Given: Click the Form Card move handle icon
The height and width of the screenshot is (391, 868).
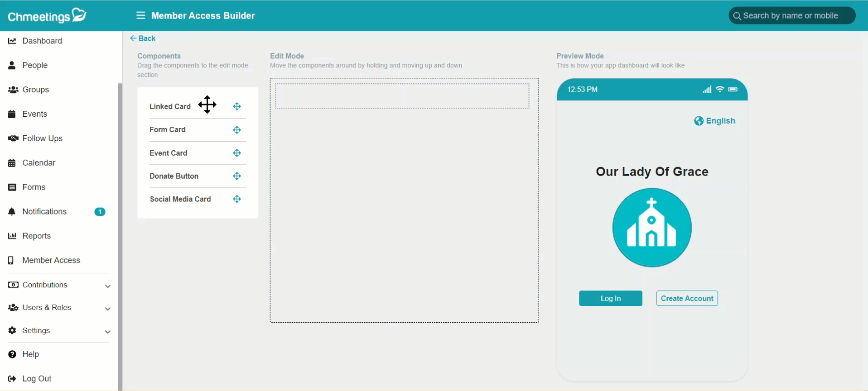Looking at the screenshot, I should pyautogui.click(x=237, y=130).
